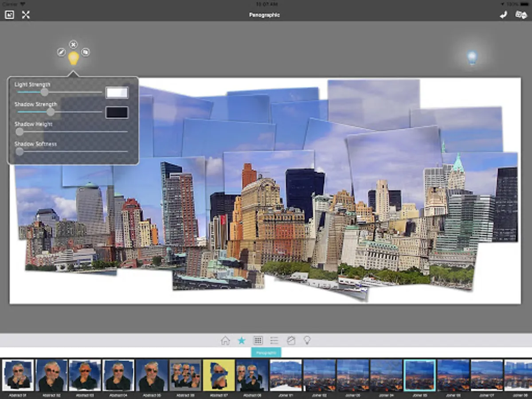The height and width of the screenshot is (399, 532).
Task: Click the pencil edit icon beside yellow bulb
Action: pos(61,52)
